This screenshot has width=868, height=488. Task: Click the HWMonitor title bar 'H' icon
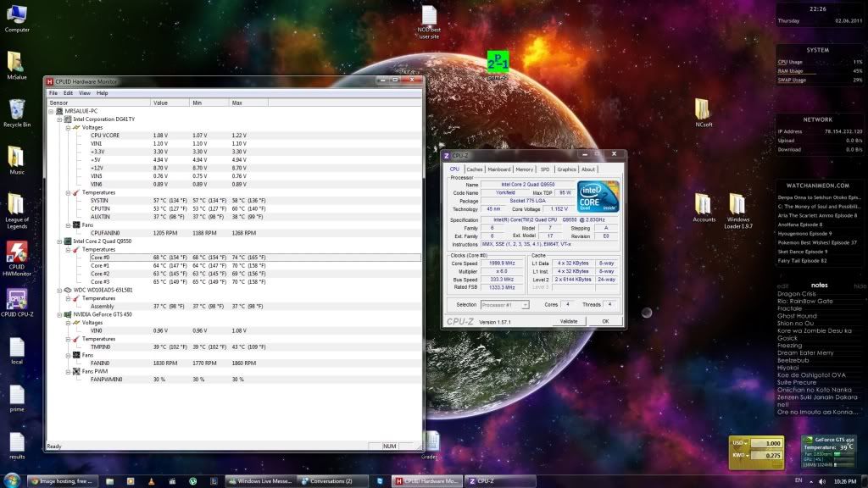(50, 81)
